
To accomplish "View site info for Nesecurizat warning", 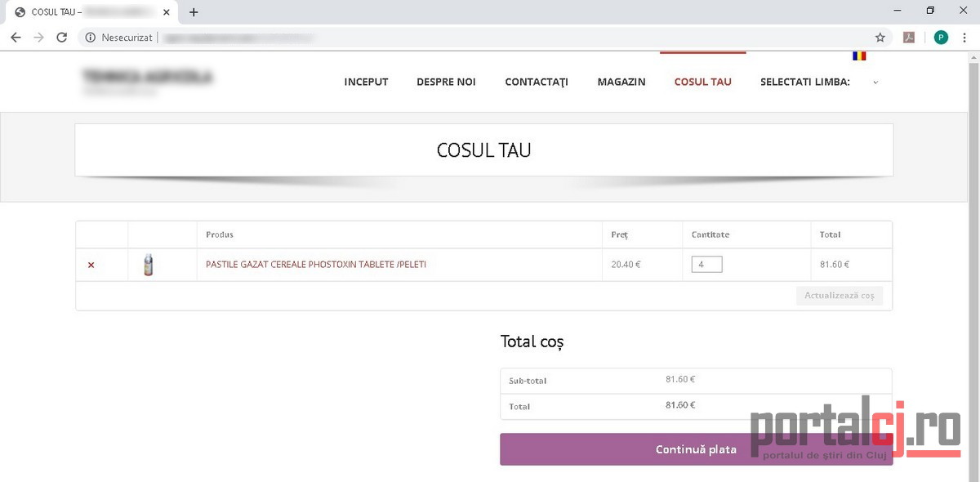I will 90,38.
